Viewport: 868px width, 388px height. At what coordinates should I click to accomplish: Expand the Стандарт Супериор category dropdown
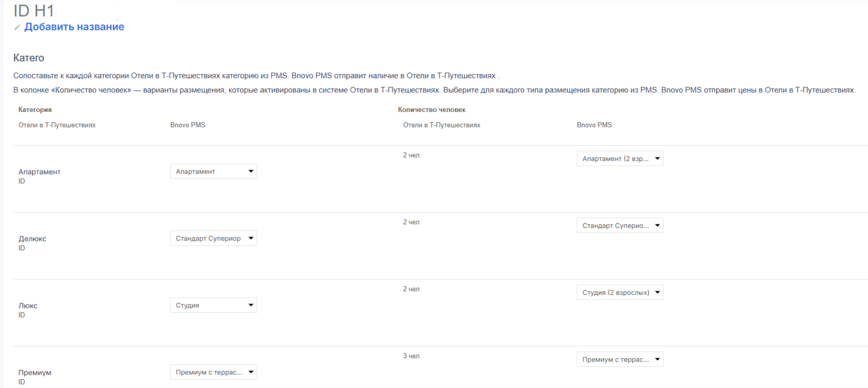tap(213, 238)
